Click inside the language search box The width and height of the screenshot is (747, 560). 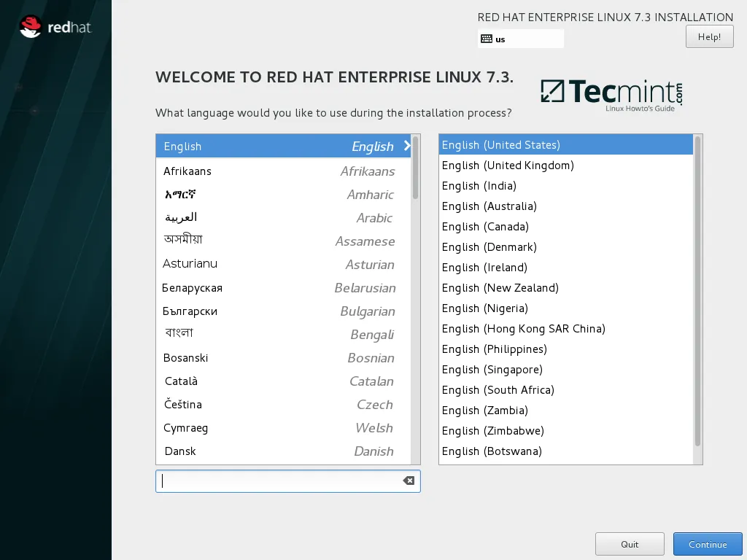tap(277, 481)
